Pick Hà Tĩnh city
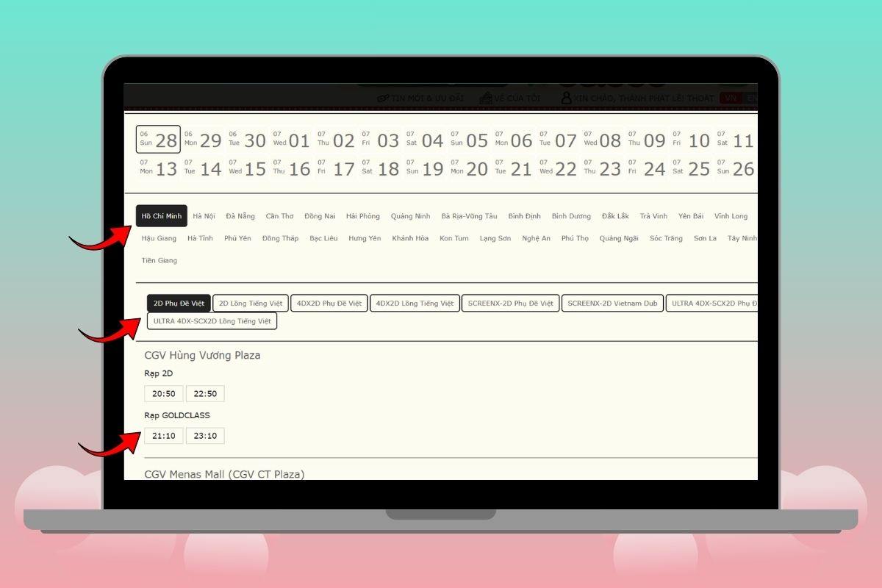Image resolution: width=882 pixels, height=588 pixels. [x=200, y=238]
